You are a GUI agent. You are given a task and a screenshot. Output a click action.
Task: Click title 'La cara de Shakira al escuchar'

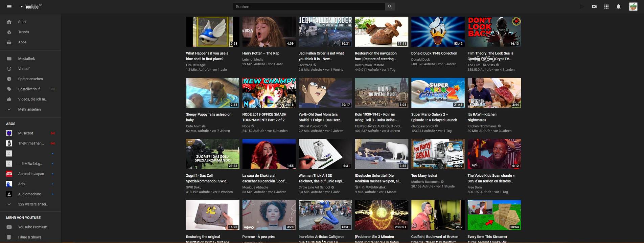click(265, 178)
